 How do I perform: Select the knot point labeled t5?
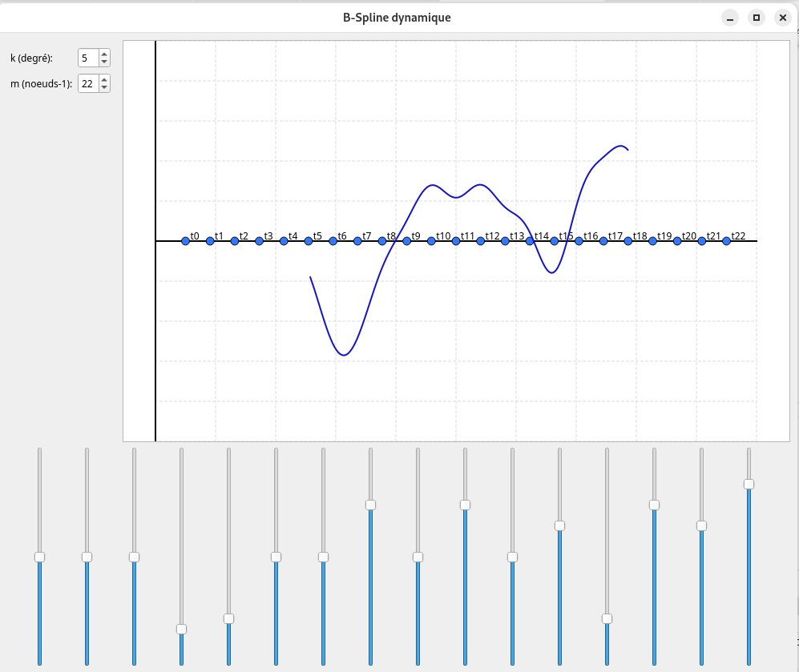[309, 241]
